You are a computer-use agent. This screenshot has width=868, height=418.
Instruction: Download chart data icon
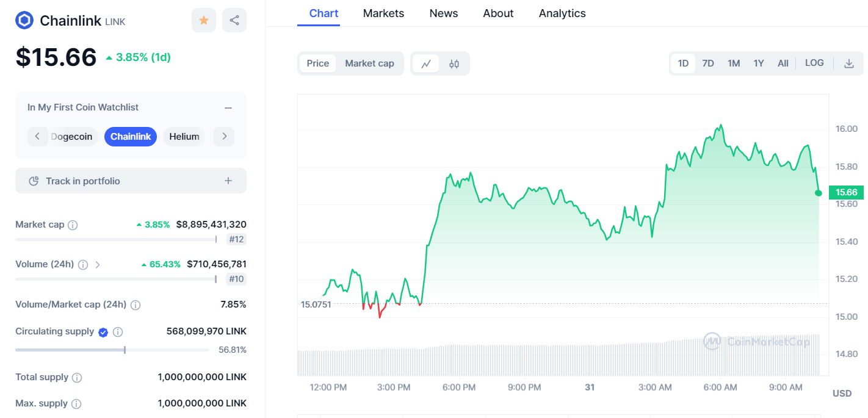click(849, 63)
